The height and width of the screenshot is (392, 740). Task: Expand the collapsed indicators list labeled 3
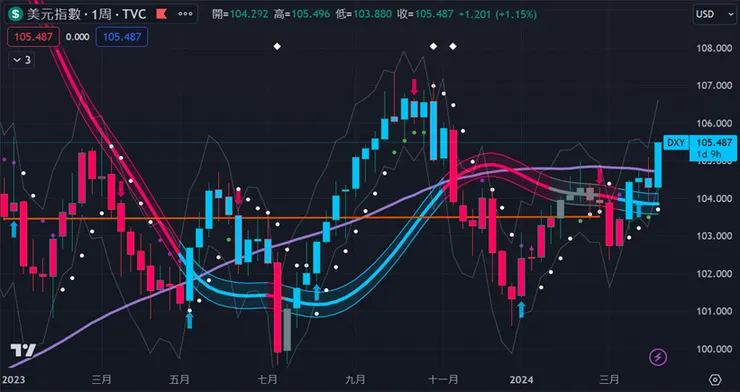click(x=22, y=60)
